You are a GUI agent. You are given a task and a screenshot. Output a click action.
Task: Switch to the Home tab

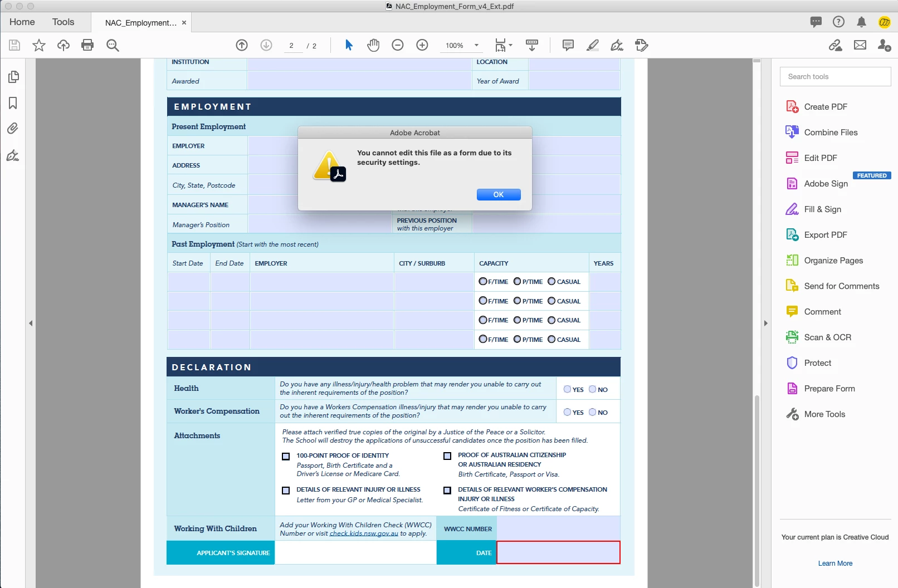[22, 22]
